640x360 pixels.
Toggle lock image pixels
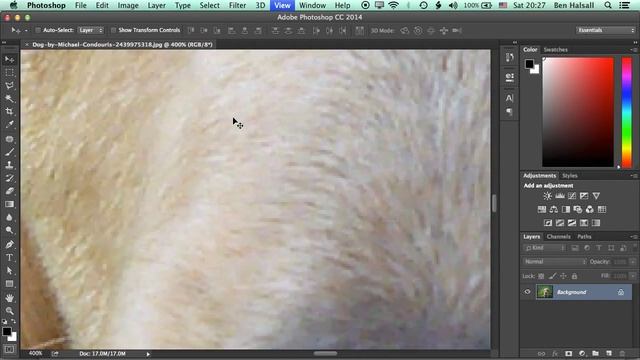click(x=552, y=276)
